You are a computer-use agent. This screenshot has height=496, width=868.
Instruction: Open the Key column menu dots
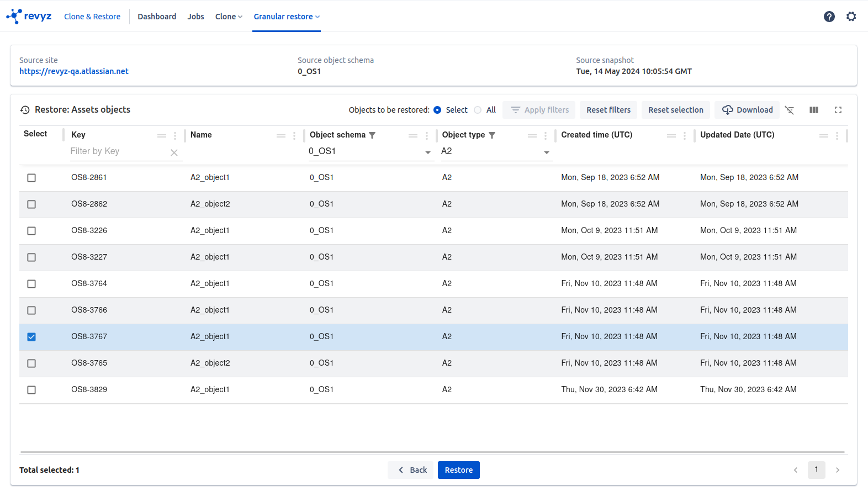[175, 136]
